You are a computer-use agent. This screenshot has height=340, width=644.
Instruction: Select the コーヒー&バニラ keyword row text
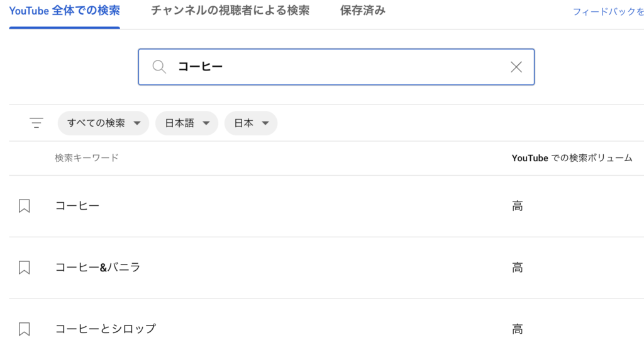[97, 267]
